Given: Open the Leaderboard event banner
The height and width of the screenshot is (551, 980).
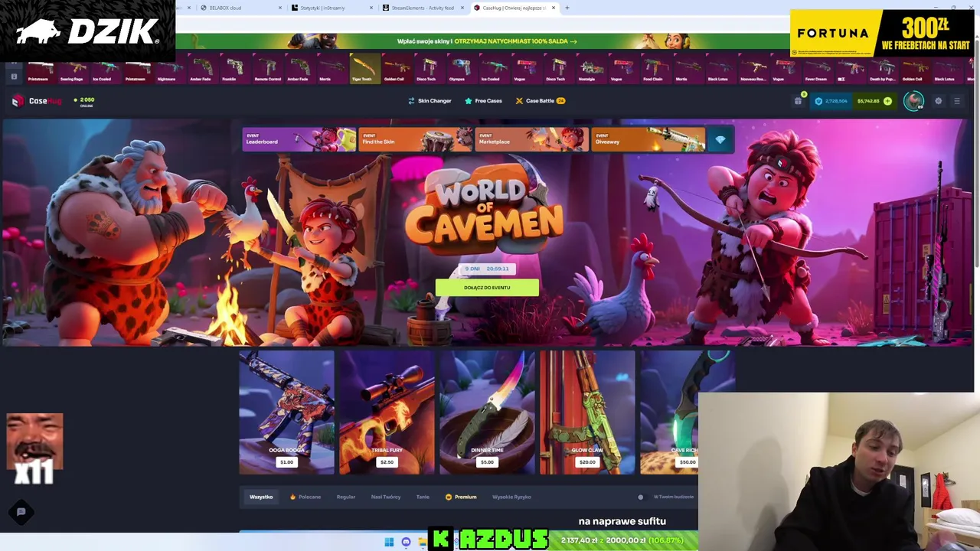Looking at the screenshot, I should tap(299, 139).
